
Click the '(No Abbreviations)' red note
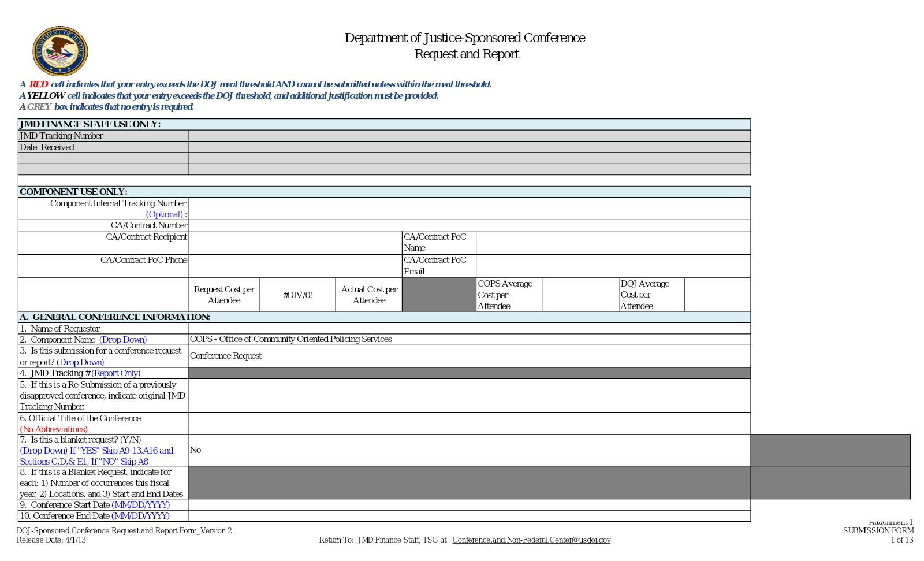click(x=54, y=429)
